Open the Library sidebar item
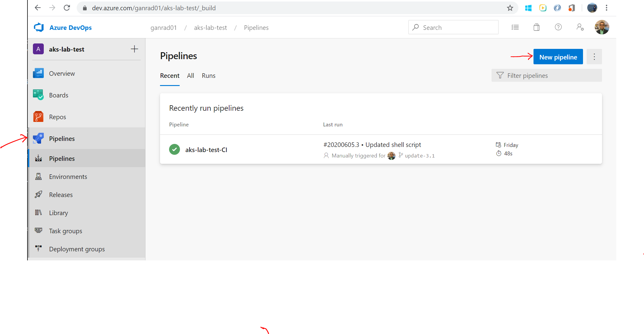The image size is (644, 334). tap(58, 213)
